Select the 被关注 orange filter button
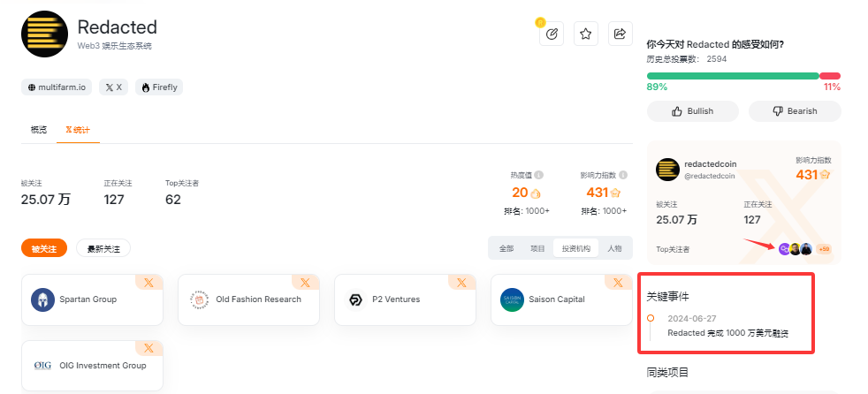 [x=44, y=248]
